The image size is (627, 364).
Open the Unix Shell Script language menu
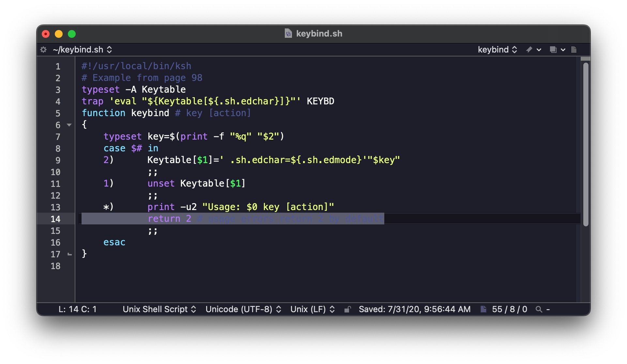point(159,309)
